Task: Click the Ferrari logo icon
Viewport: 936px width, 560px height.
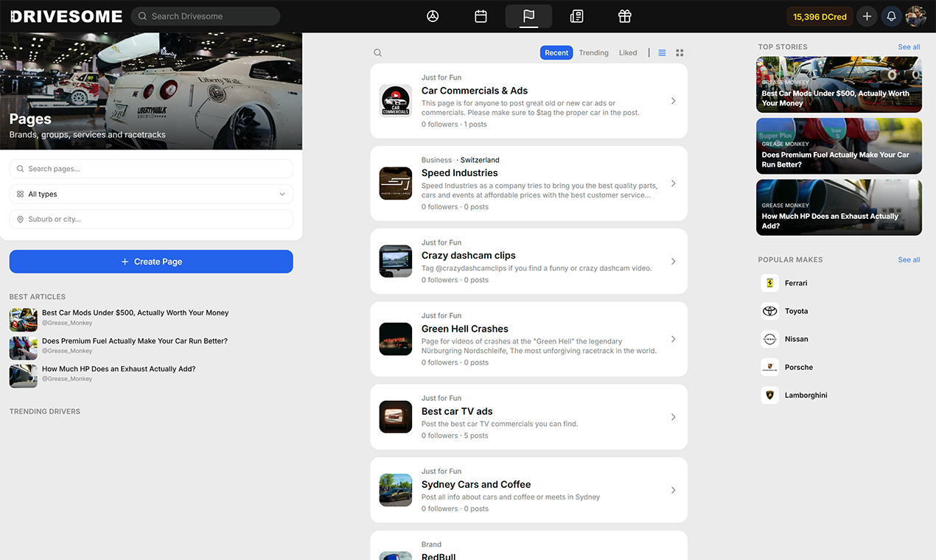Action: tap(769, 283)
